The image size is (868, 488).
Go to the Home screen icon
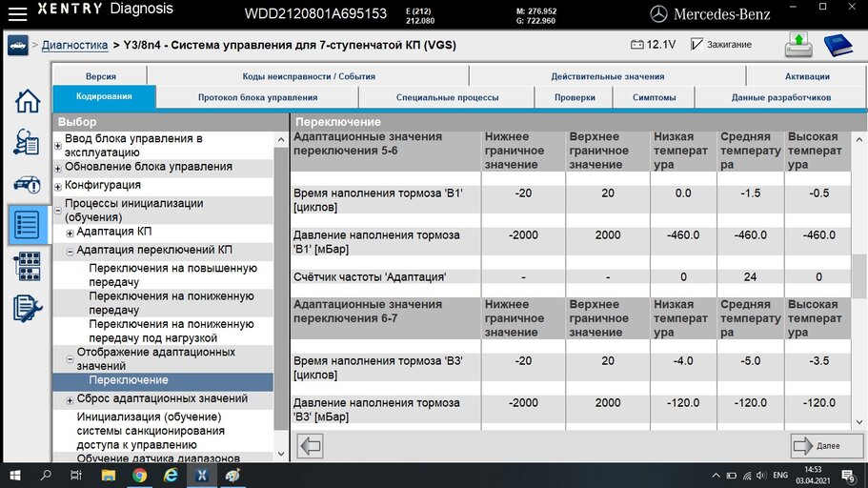click(x=27, y=101)
